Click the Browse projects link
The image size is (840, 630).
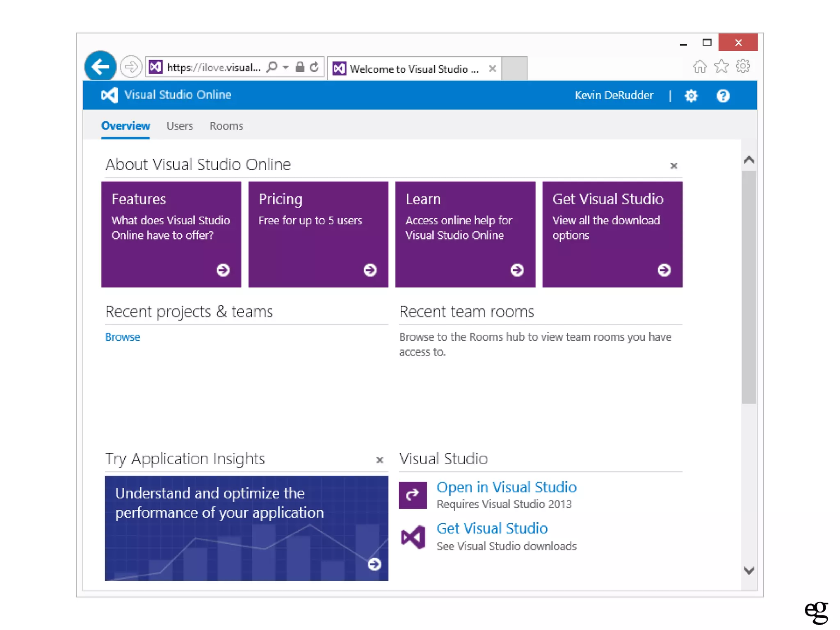click(x=122, y=337)
